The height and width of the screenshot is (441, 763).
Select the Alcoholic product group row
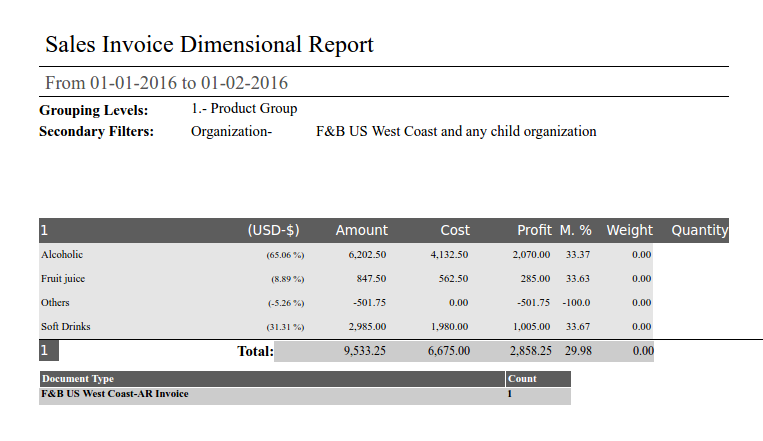[62, 255]
